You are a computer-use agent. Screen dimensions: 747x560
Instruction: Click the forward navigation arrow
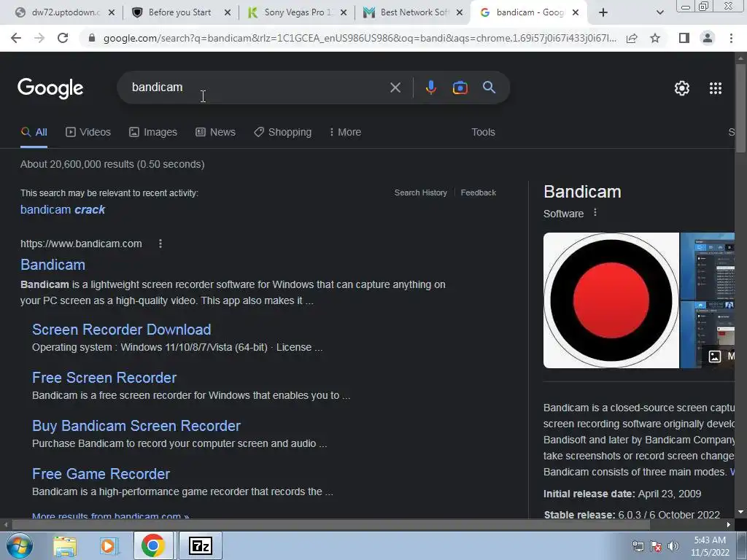39,38
